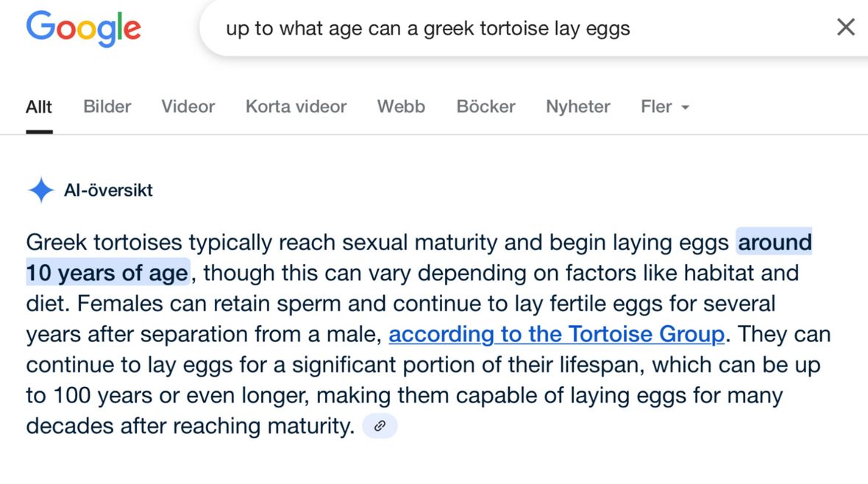Click the AI-översikt sparkle icon

[x=40, y=191]
